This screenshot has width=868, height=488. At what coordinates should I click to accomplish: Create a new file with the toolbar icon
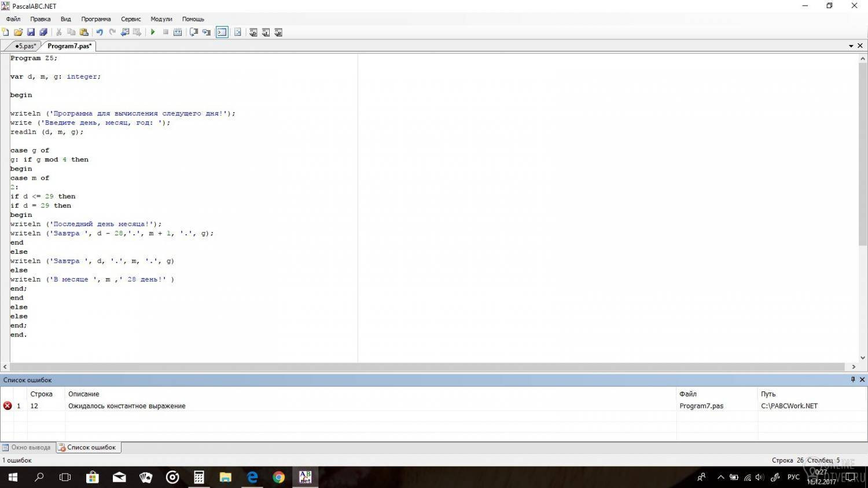[6, 32]
